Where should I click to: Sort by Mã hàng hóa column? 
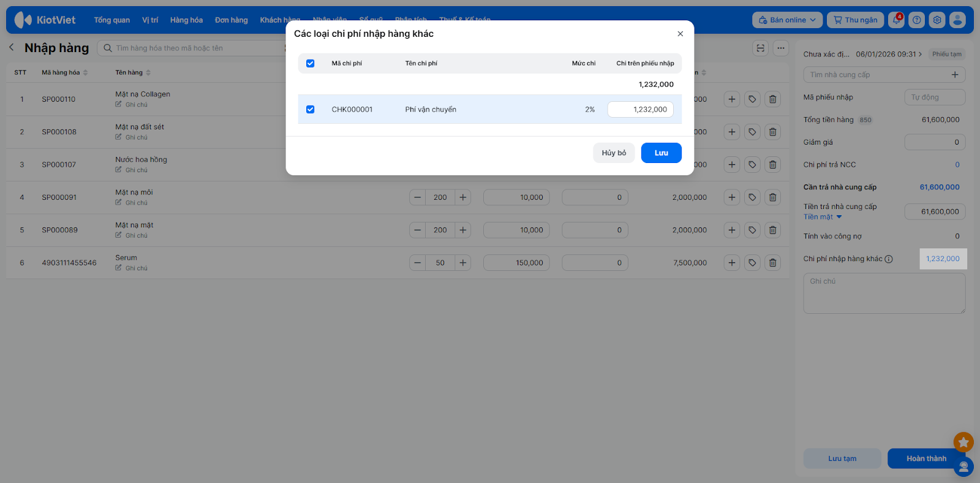[65, 72]
